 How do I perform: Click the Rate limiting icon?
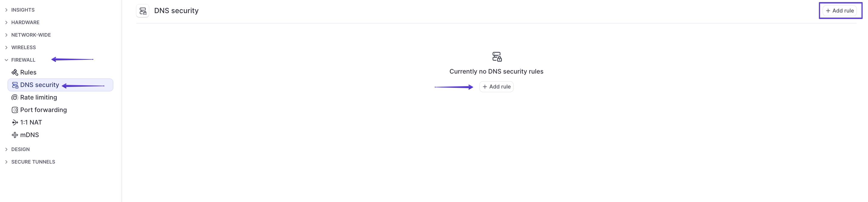click(15, 97)
